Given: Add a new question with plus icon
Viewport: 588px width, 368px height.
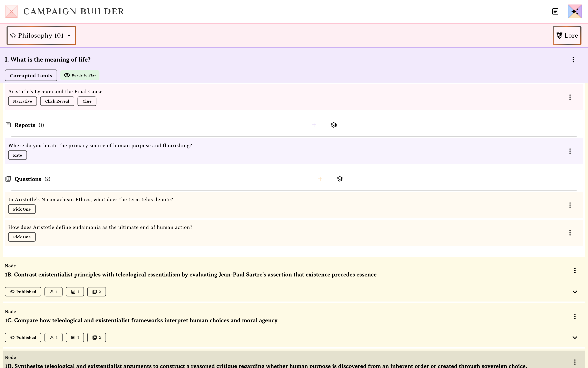Looking at the screenshot, I should pyautogui.click(x=320, y=179).
